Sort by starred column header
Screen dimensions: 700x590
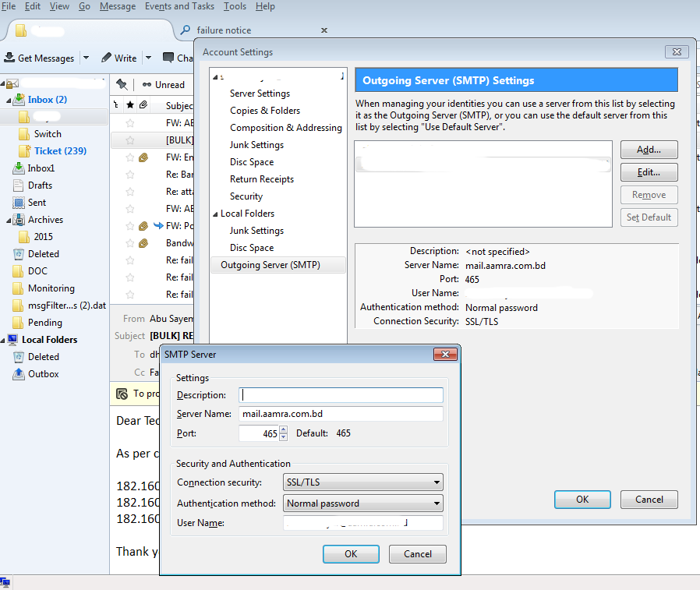[130, 105]
